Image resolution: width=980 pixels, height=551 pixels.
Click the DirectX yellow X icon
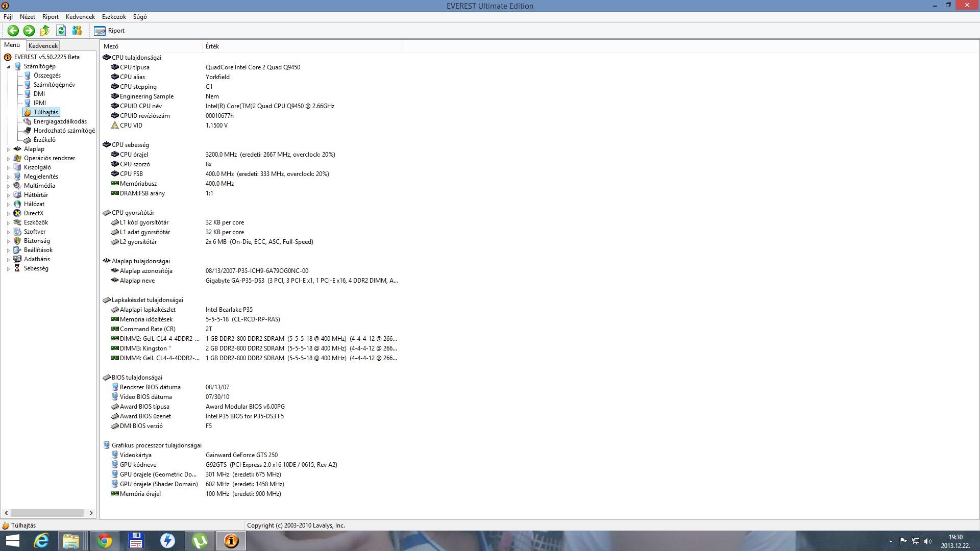17,213
